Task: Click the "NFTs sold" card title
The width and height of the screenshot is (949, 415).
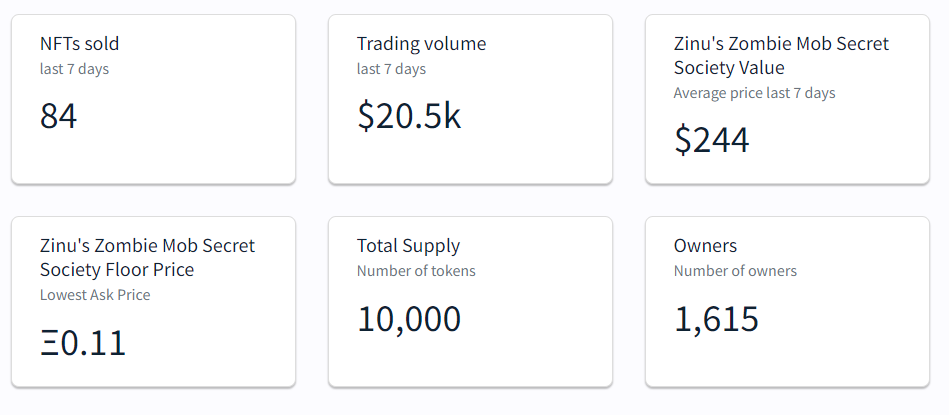Action: point(79,44)
